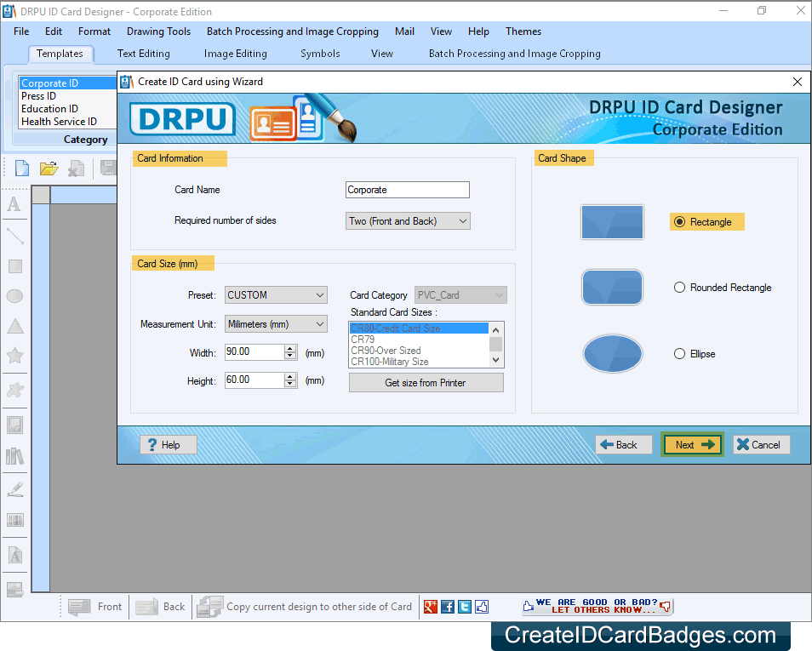This screenshot has width=812, height=651.
Task: Click the Rectangle shape preview thumbnail
Action: [x=612, y=221]
